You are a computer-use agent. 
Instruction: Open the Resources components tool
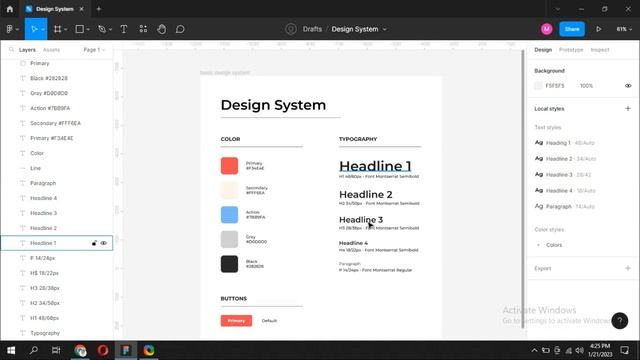(x=143, y=29)
